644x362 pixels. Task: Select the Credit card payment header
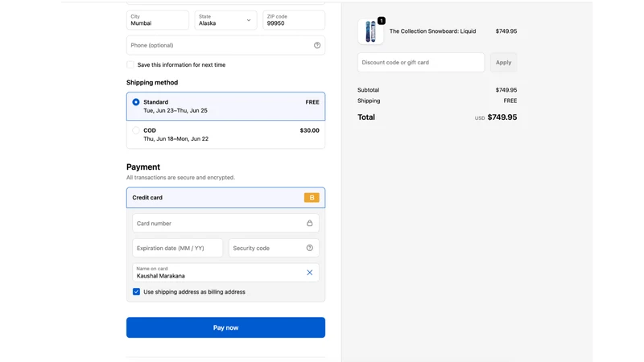coord(226,198)
